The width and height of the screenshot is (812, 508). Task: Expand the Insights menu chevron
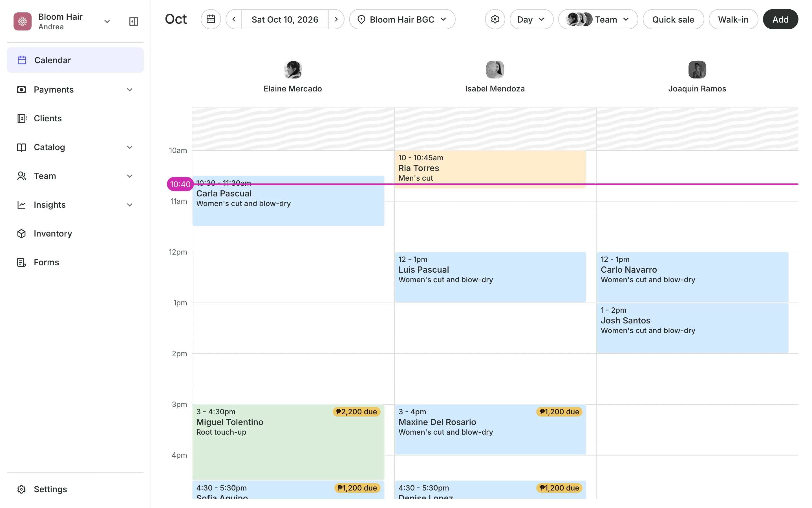click(130, 205)
